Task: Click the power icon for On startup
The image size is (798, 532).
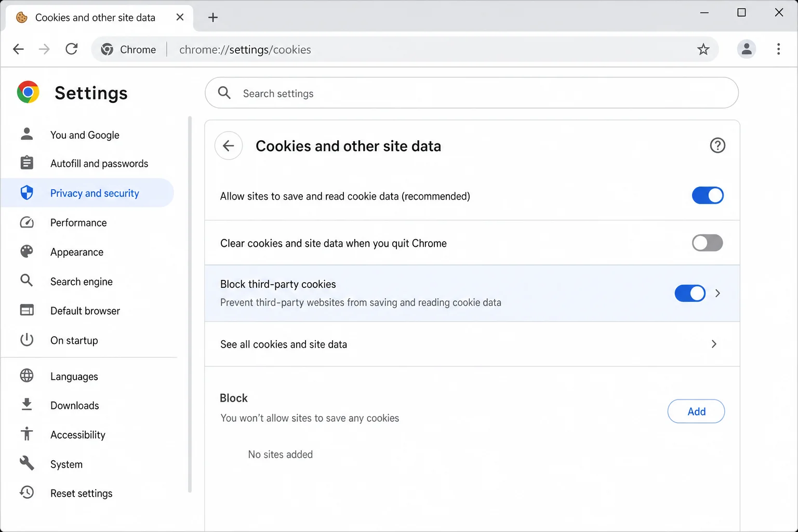Action: pos(26,340)
